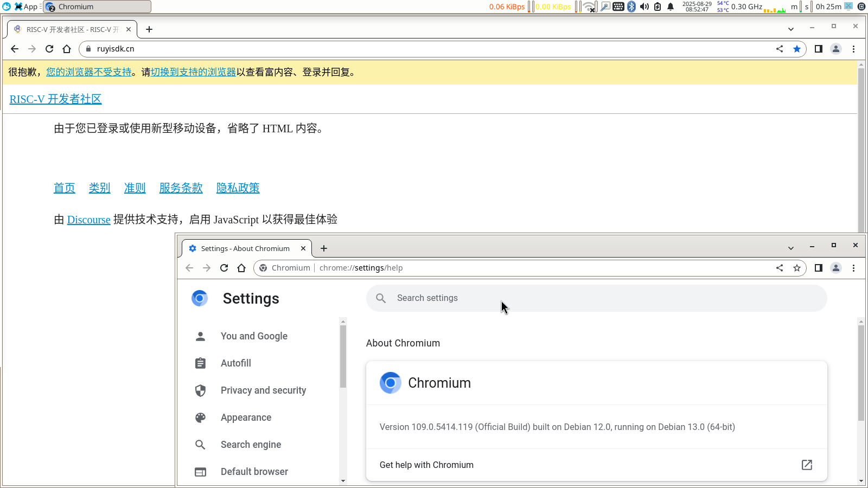Reload the chrome://settings/help page
868x488 pixels.
(x=224, y=268)
